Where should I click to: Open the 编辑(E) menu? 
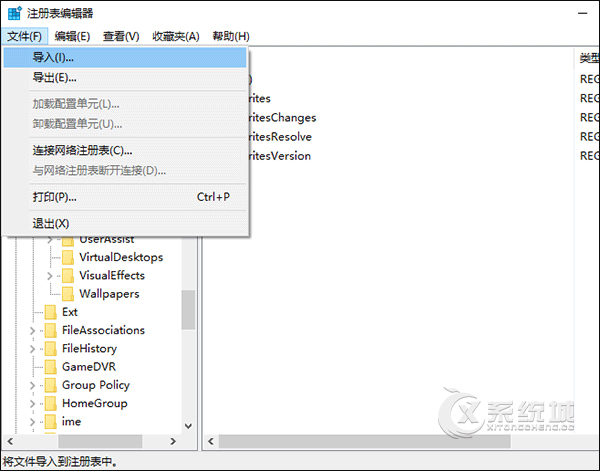point(72,36)
